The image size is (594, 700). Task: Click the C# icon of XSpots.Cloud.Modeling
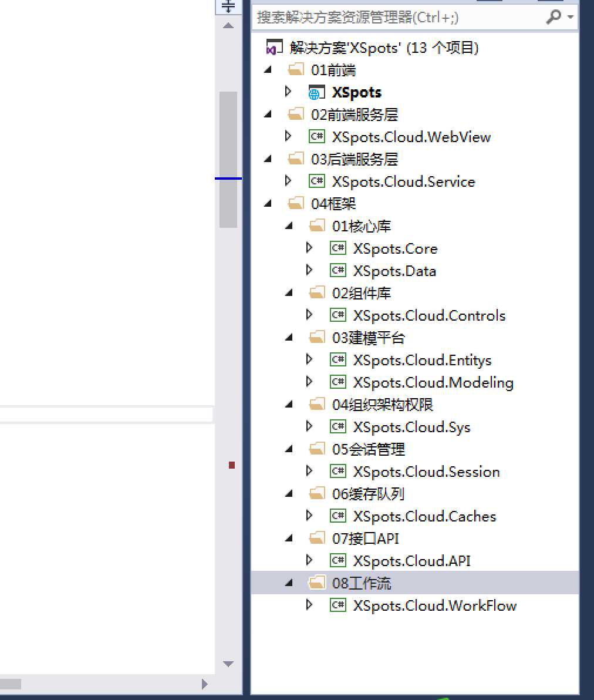(x=338, y=382)
